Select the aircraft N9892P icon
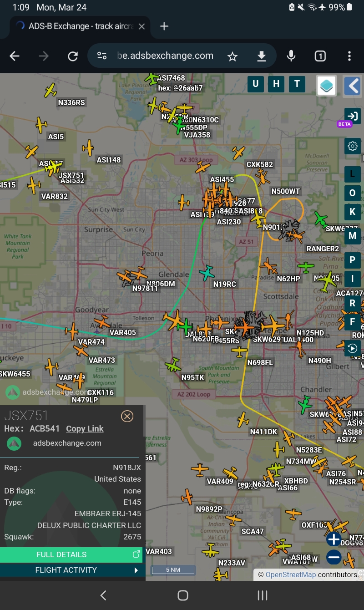Viewport: 364px width, 610px height. pos(187,497)
